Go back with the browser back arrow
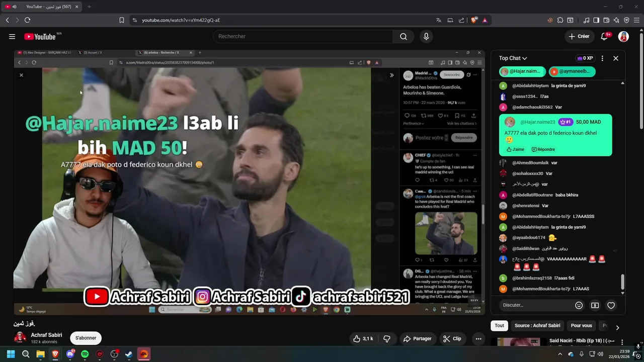The height and width of the screenshot is (362, 644). 8,20
